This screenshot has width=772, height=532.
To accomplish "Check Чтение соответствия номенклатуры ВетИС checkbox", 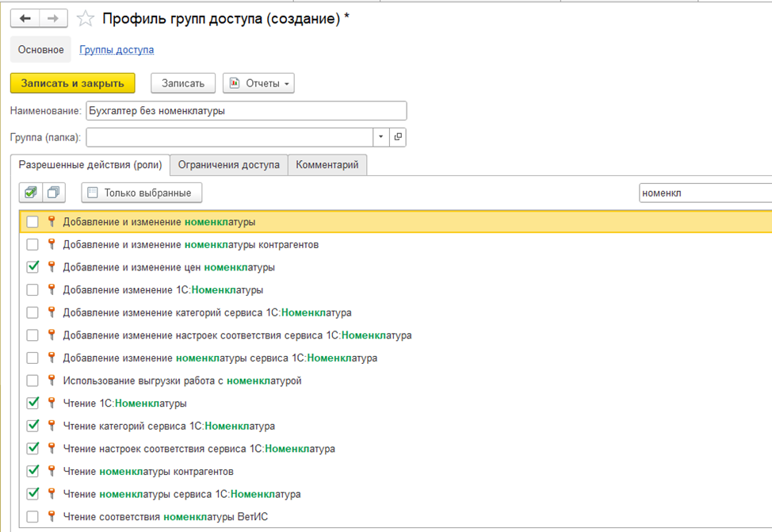I will coord(32,516).
